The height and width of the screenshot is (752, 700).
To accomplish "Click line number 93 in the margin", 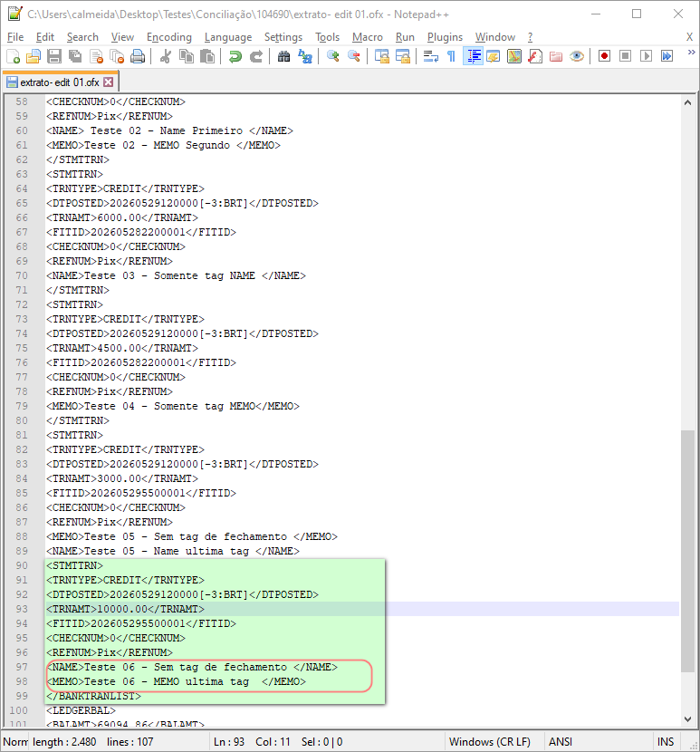I will click(x=22, y=609).
